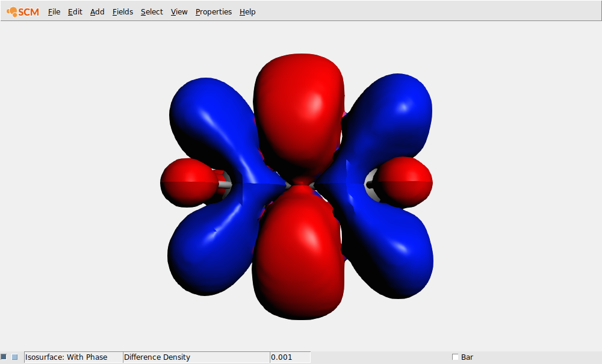Screen dimensions: 602x364
Task: Click the central region of the molecule
Action: pos(299,184)
